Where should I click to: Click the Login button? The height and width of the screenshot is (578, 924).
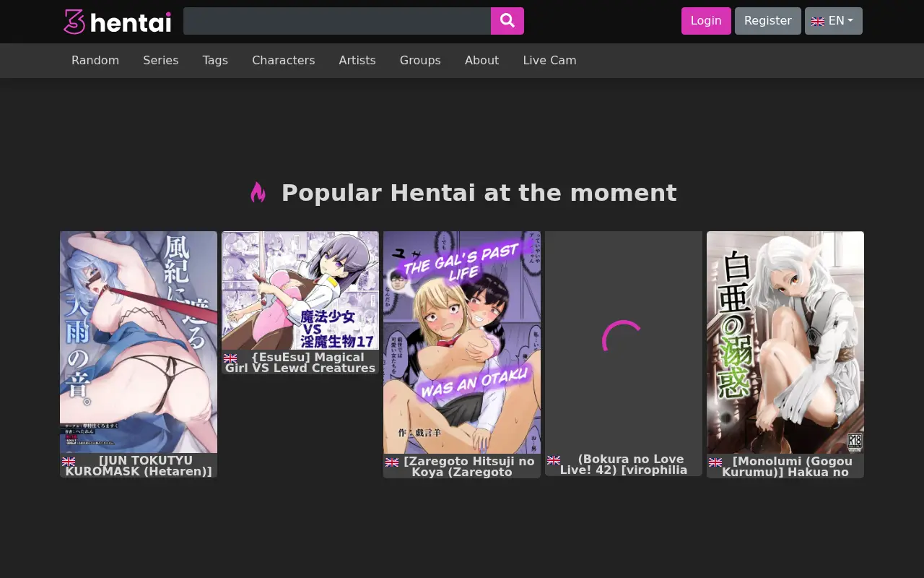coord(706,21)
